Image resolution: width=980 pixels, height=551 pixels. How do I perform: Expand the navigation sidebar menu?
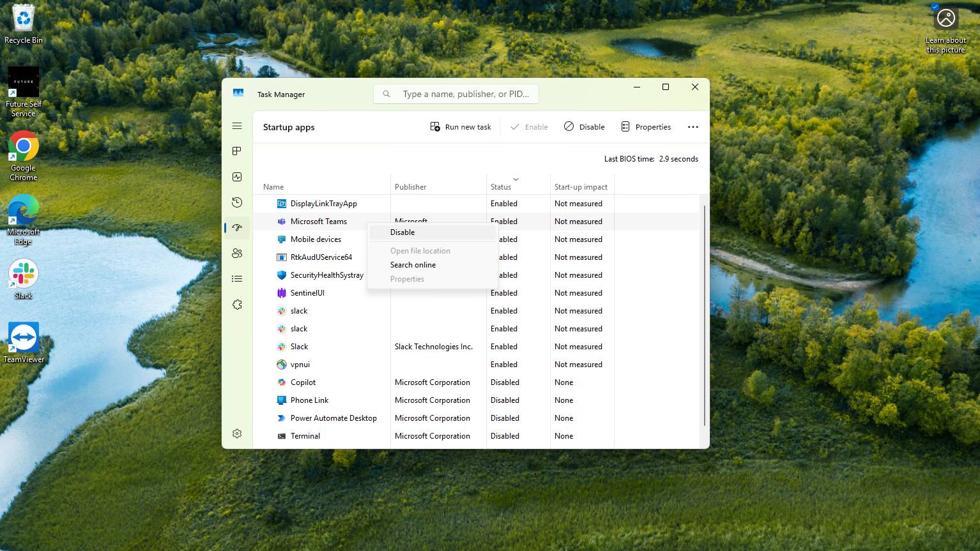[x=237, y=126]
